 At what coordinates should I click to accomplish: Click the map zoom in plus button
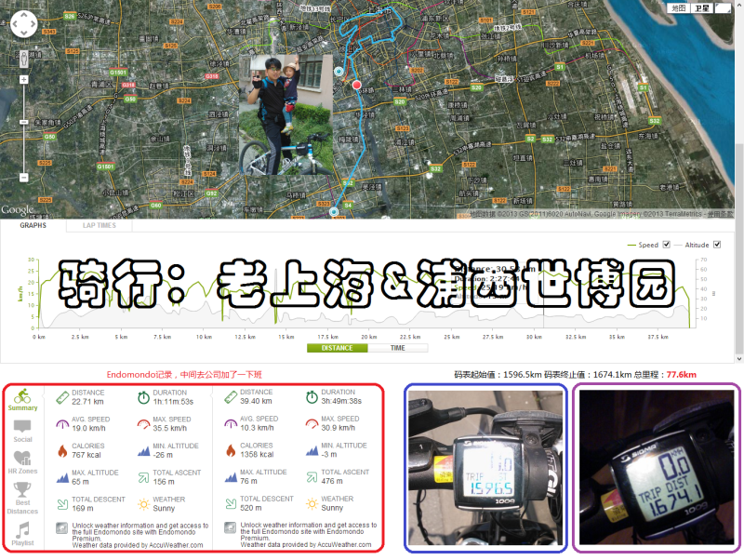pyautogui.click(x=24, y=80)
